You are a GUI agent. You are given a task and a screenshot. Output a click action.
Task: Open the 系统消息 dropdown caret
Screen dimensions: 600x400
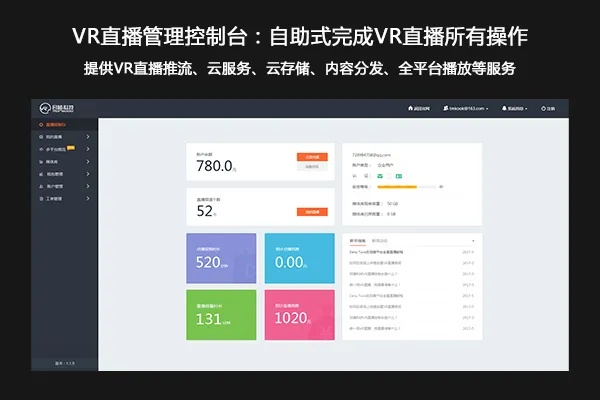click(x=526, y=109)
